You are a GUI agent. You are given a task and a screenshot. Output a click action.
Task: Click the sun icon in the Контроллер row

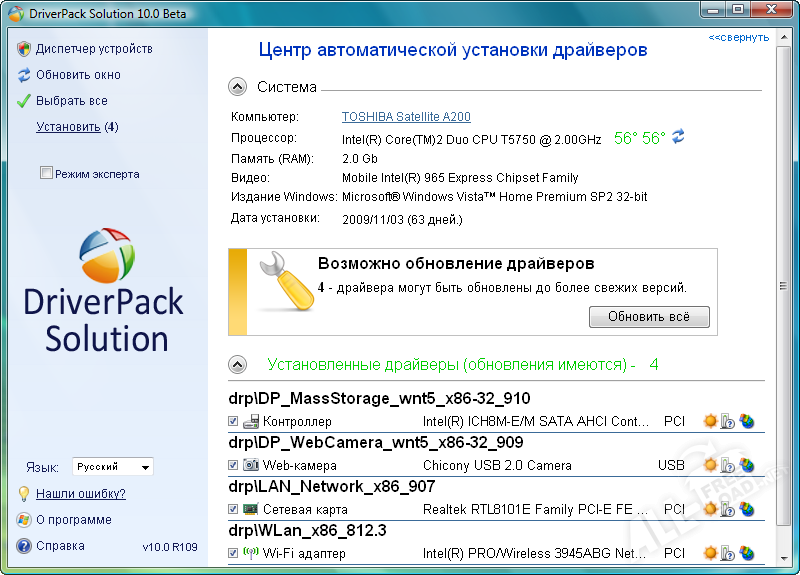pos(710,422)
